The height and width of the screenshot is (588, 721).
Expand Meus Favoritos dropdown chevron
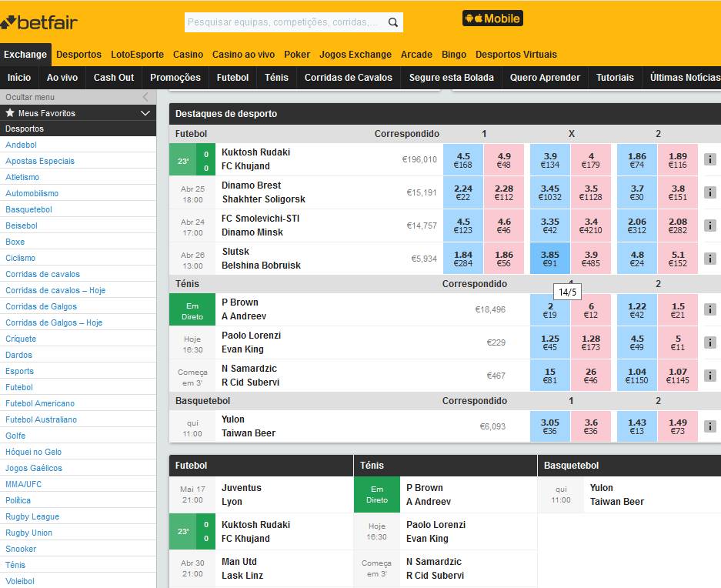coord(145,112)
